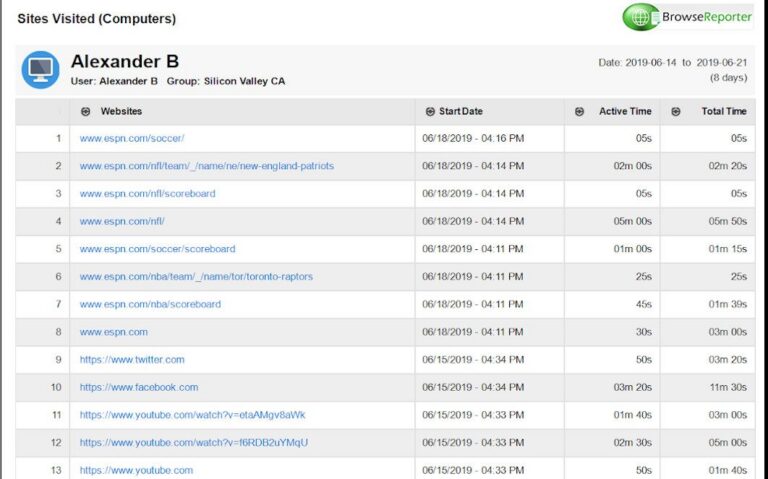
Task: Click total time '01m 40s' in row 13
Action: [x=728, y=470]
